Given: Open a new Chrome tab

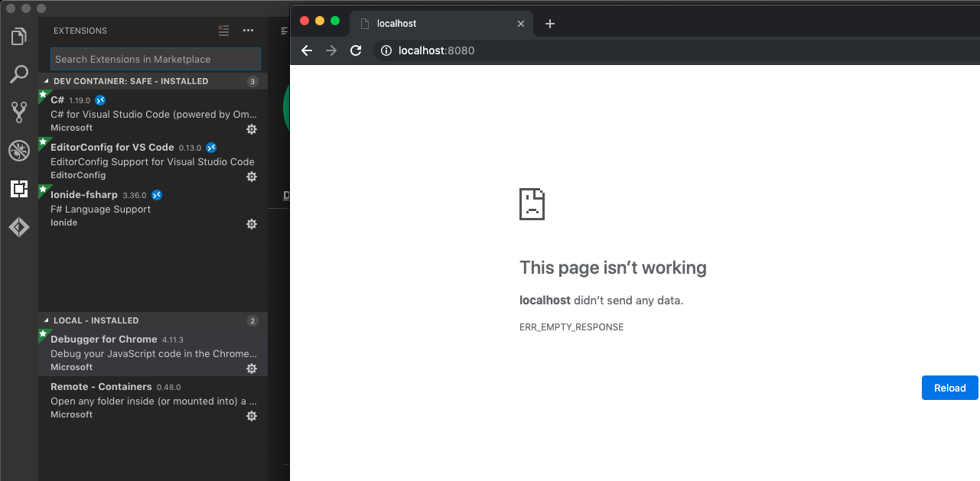Looking at the screenshot, I should click(x=549, y=24).
